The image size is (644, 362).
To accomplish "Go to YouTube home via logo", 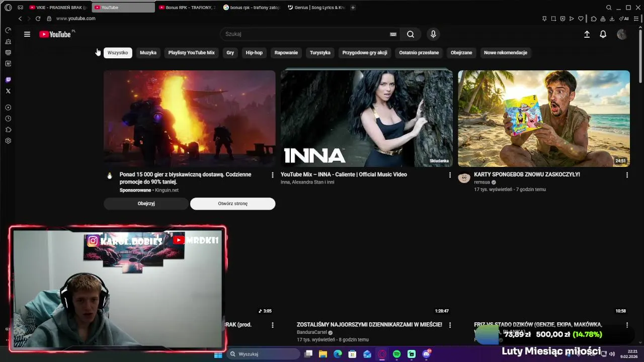I will point(55,34).
